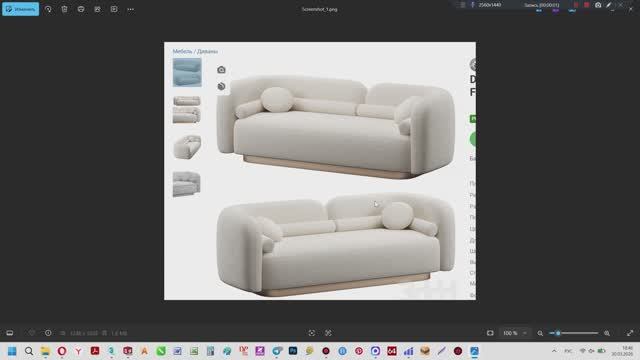640x360 pixels.
Task: Click the Screenshot_1.png title text
Action: 320,9
